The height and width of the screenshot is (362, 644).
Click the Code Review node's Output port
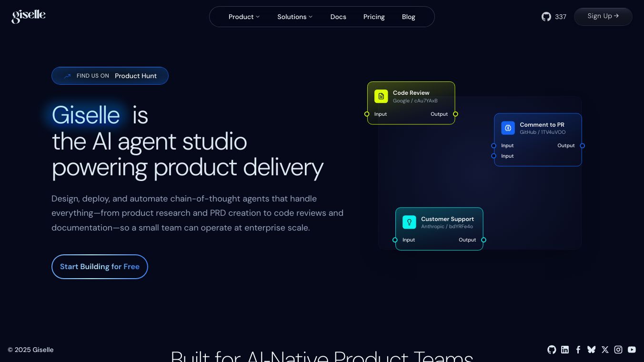455,114
